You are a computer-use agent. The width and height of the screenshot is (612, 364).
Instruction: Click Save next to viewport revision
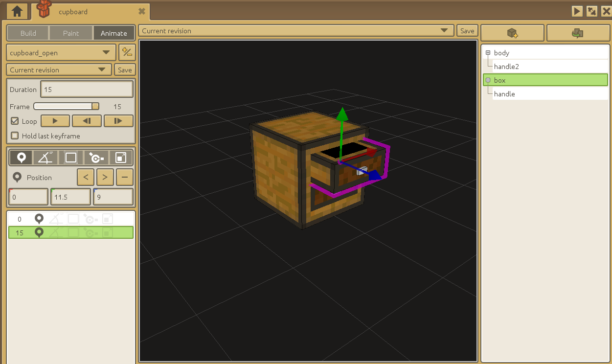click(x=467, y=31)
